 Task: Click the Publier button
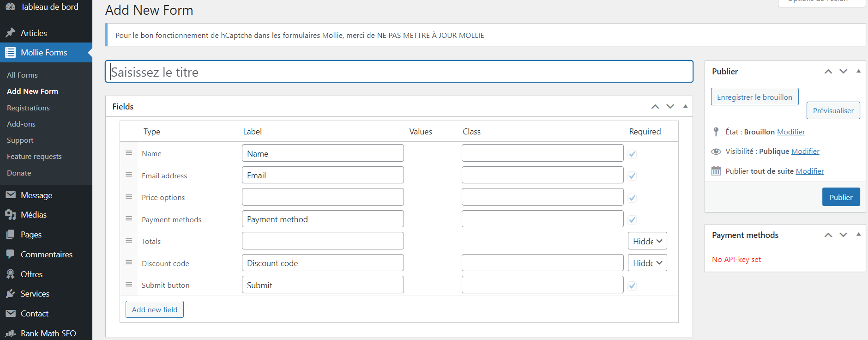tap(841, 197)
